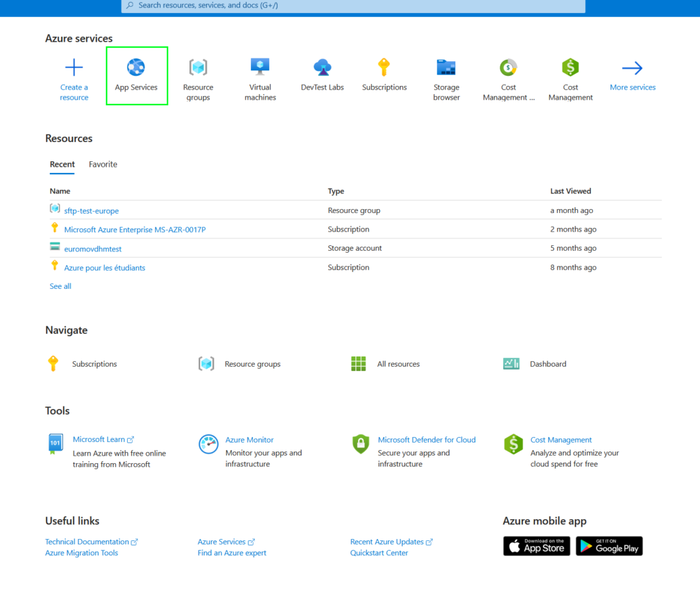Open the green hexagon Cost Management service
The height and width of the screenshot is (597, 700).
coord(570,68)
